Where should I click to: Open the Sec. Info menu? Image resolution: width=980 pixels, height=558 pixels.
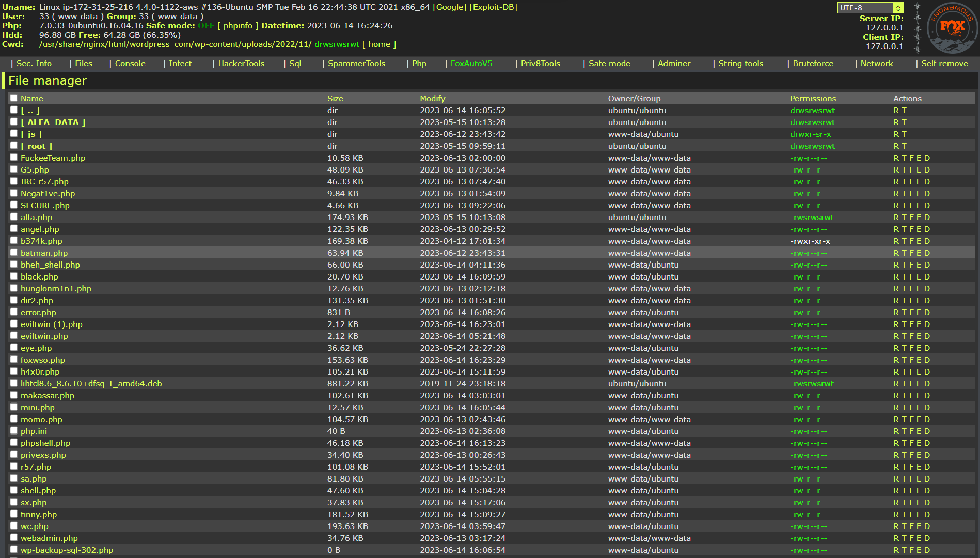click(x=34, y=64)
